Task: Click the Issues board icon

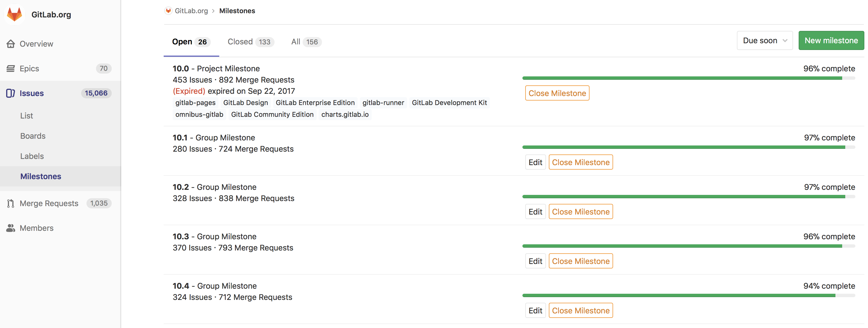Action: (x=11, y=93)
